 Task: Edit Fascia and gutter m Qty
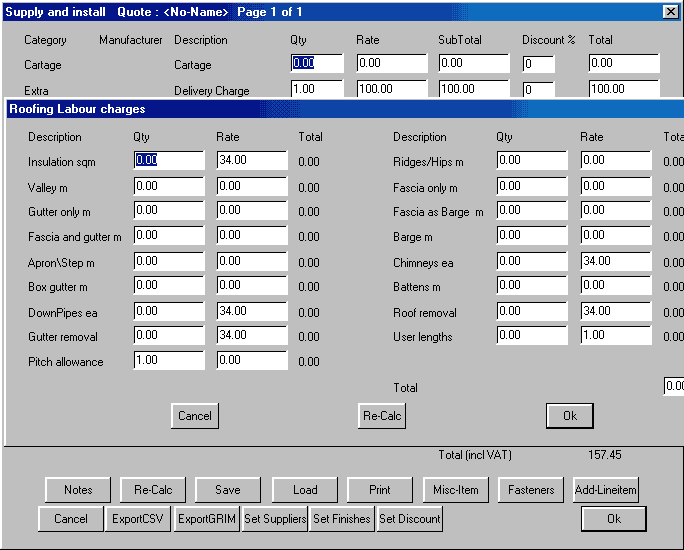click(169, 235)
